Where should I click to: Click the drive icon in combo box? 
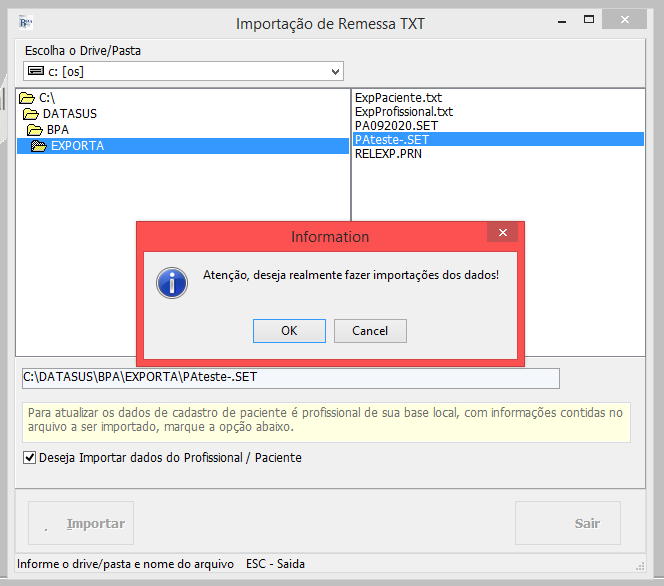[x=36, y=71]
